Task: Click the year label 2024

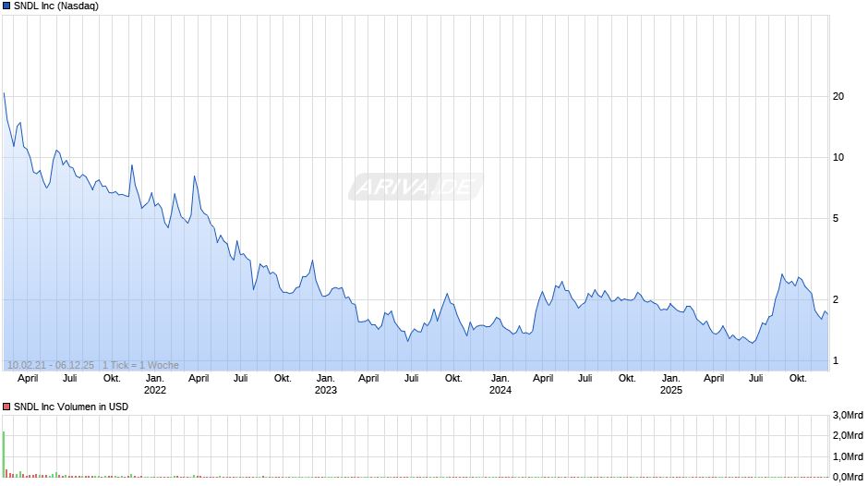Action: [x=500, y=390]
